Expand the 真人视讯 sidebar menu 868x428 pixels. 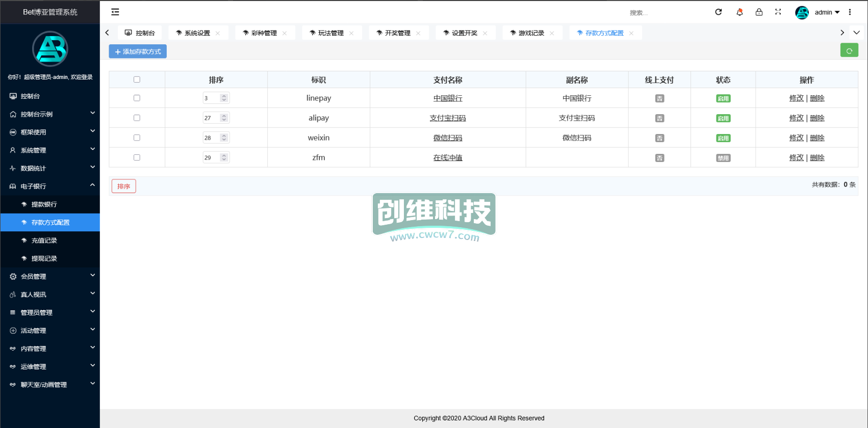[50, 295]
